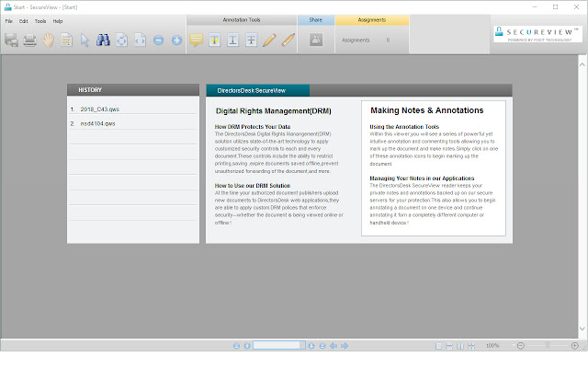Click the vertical scrollbar down arrow
The width and height of the screenshot is (588, 368).
582,328
